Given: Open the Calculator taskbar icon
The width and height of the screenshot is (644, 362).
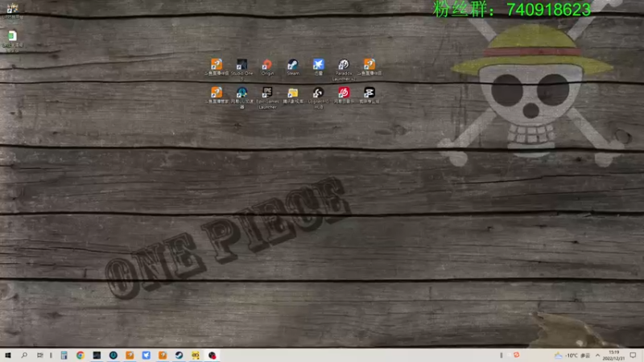Looking at the screenshot, I should click(x=64, y=355).
